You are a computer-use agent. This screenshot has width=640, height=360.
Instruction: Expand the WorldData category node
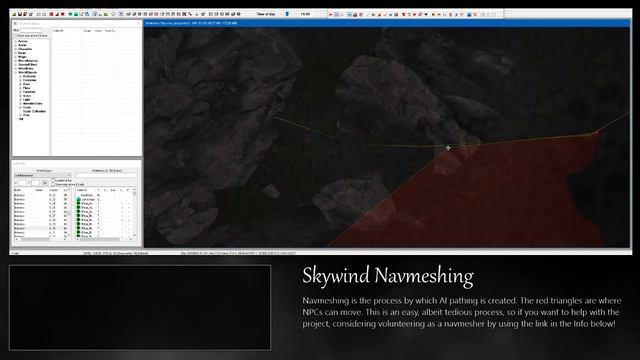coord(16,68)
